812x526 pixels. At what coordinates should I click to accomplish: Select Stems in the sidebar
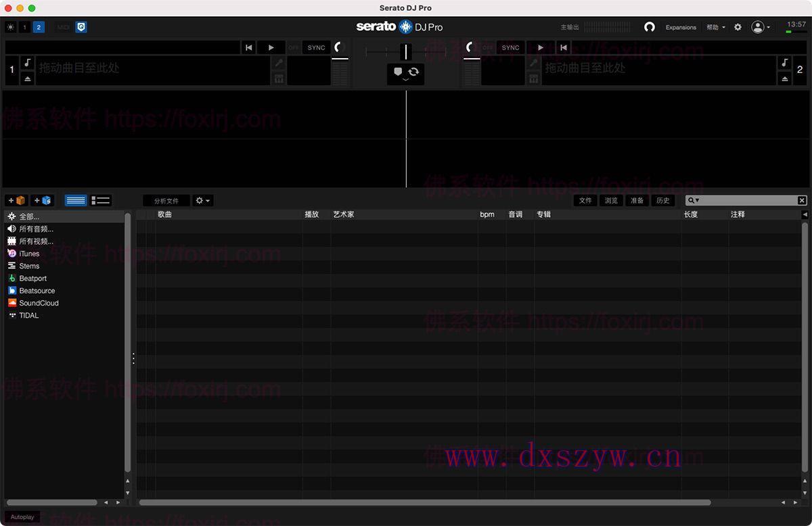click(x=65, y=266)
